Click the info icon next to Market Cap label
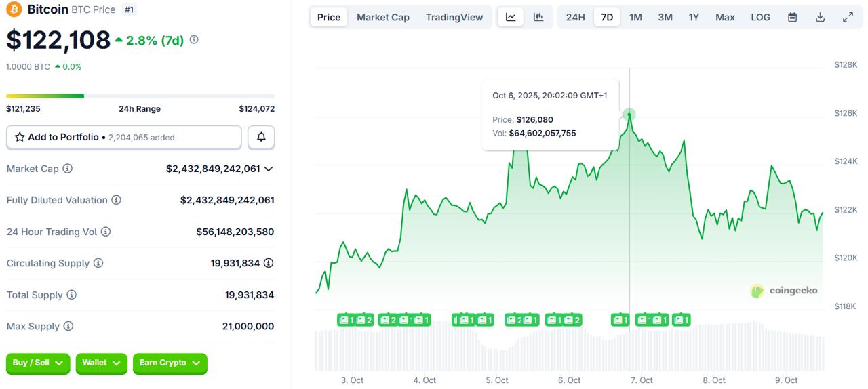This screenshot has height=389, width=868. coord(68,169)
